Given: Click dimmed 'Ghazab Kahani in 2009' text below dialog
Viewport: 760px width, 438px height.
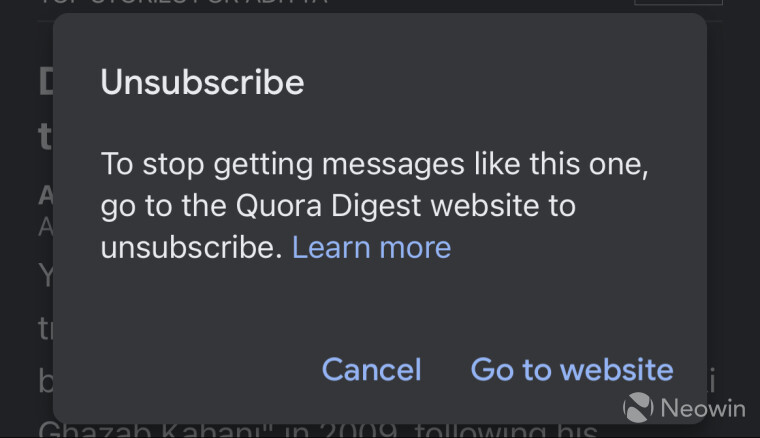Looking at the screenshot, I should pyautogui.click(x=218, y=431).
